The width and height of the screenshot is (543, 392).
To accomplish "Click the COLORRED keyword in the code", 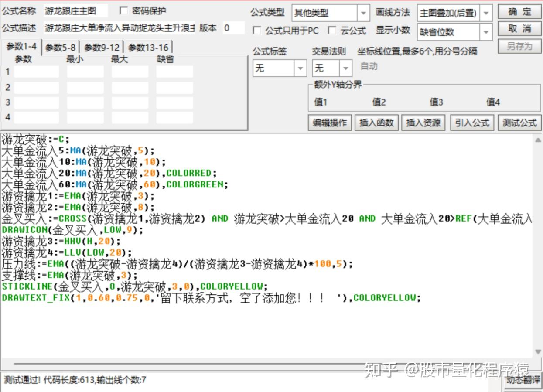I will click(189, 173).
